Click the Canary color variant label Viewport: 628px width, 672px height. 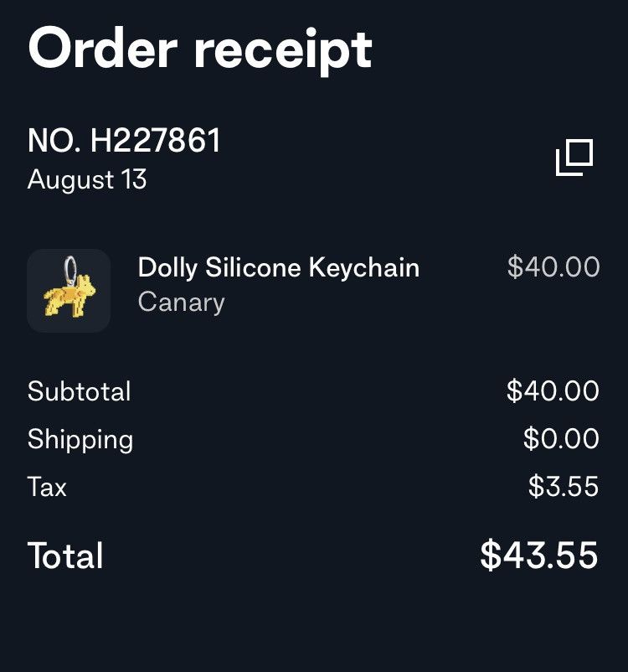click(x=181, y=302)
